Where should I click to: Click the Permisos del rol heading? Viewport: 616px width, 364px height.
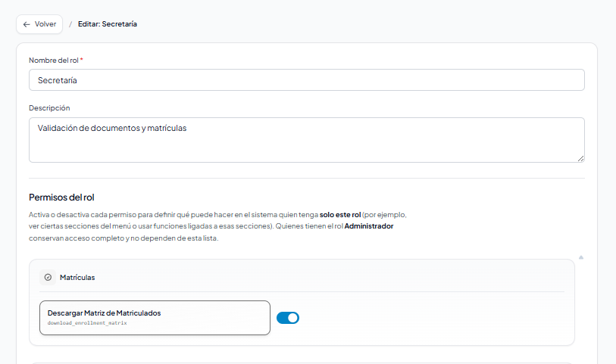(x=61, y=198)
